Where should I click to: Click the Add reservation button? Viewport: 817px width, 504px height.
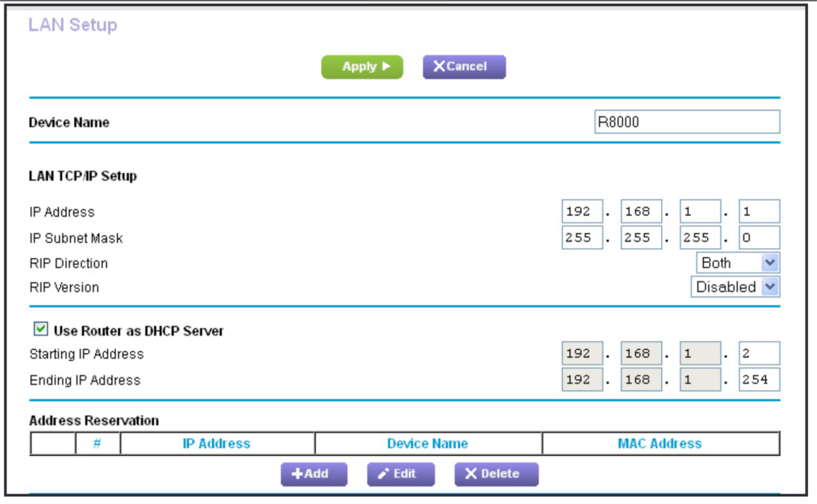(x=314, y=474)
